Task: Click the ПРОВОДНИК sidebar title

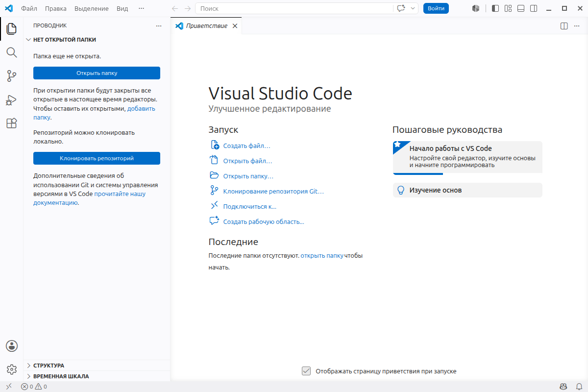Action: click(x=50, y=25)
